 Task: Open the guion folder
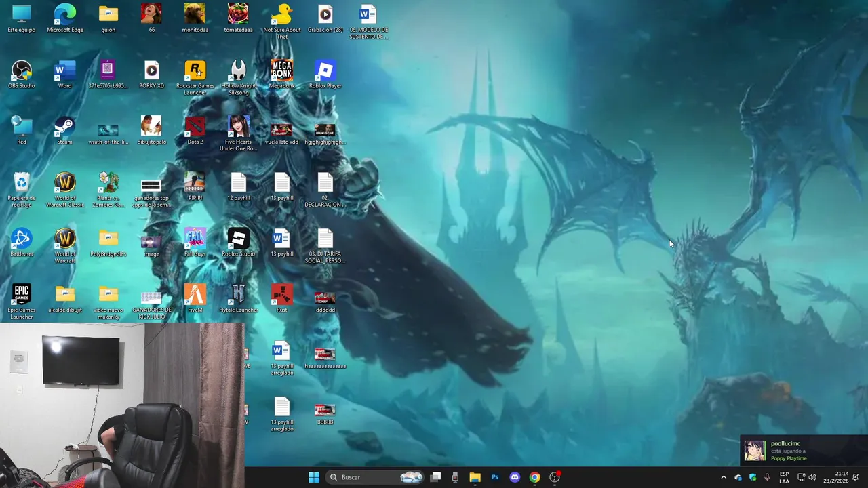[108, 18]
